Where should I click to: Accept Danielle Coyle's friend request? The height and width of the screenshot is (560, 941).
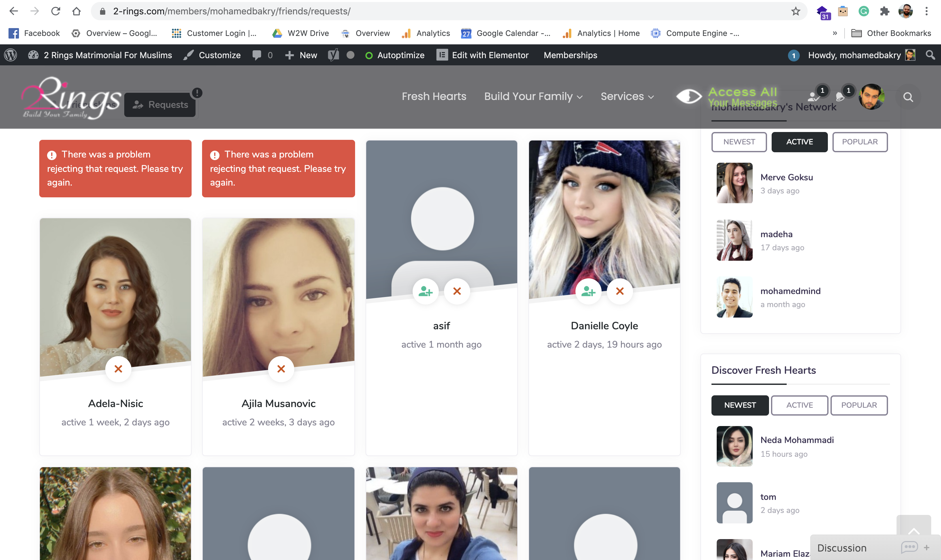(588, 291)
